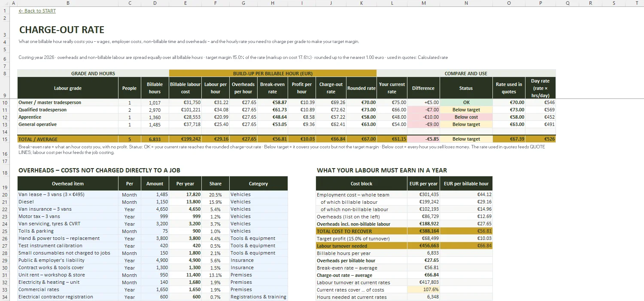Select Owner's current rate €75.00
The width and height of the screenshot is (644, 301).
point(392,102)
